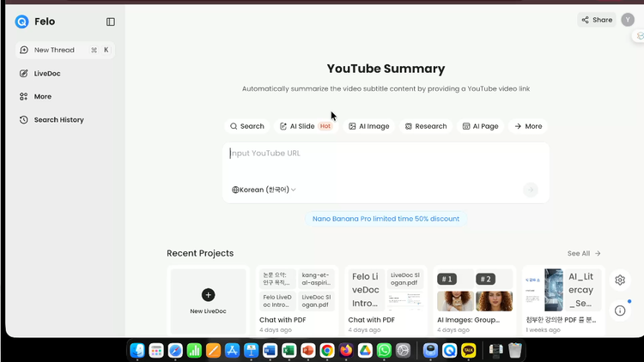
Task: Open KakaoTalk from the Dock
Action: pyautogui.click(x=469, y=351)
